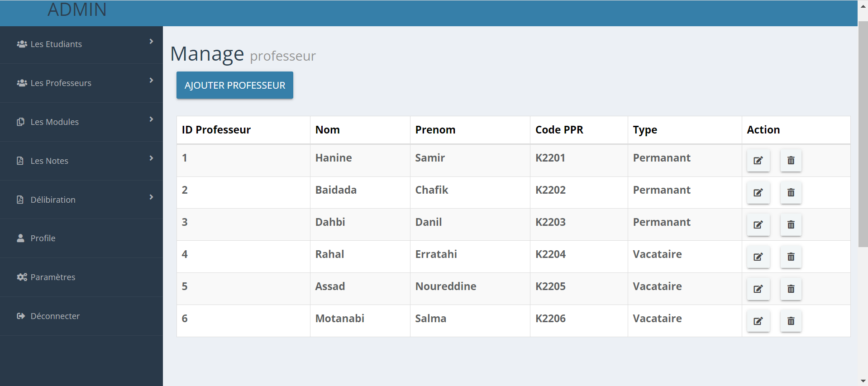The width and height of the screenshot is (868, 386).
Task: Click the Les Professeurs users icon
Action: [21, 83]
